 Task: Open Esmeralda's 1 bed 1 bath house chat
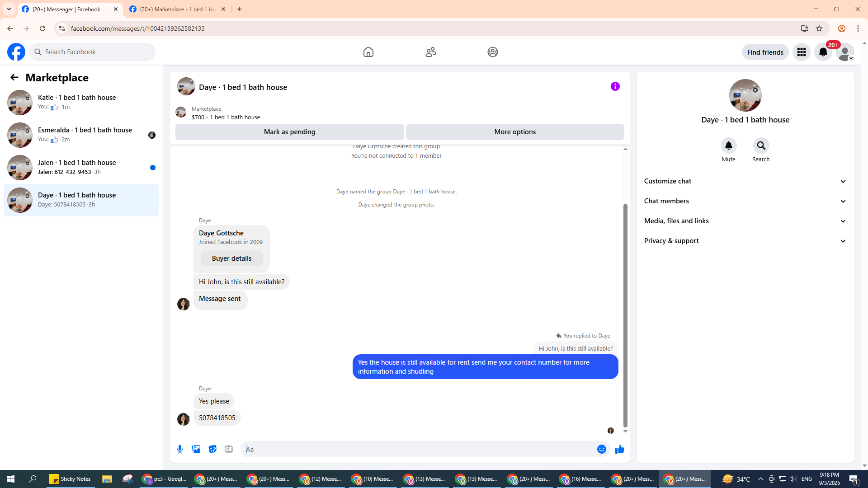click(81, 135)
